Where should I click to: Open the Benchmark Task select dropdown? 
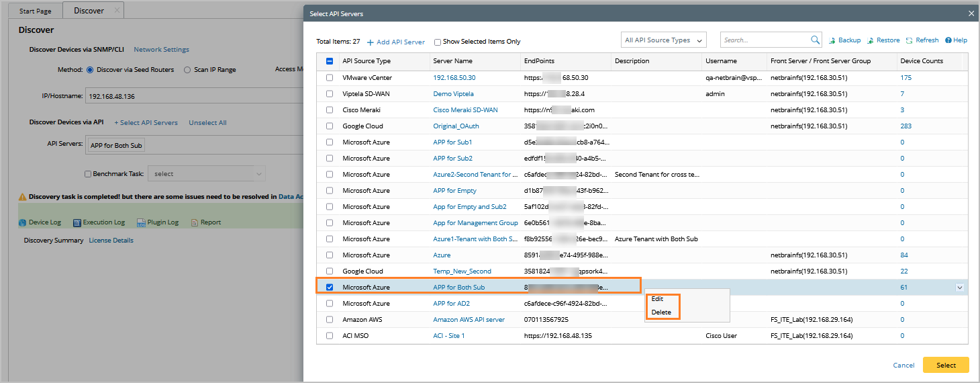tap(206, 174)
